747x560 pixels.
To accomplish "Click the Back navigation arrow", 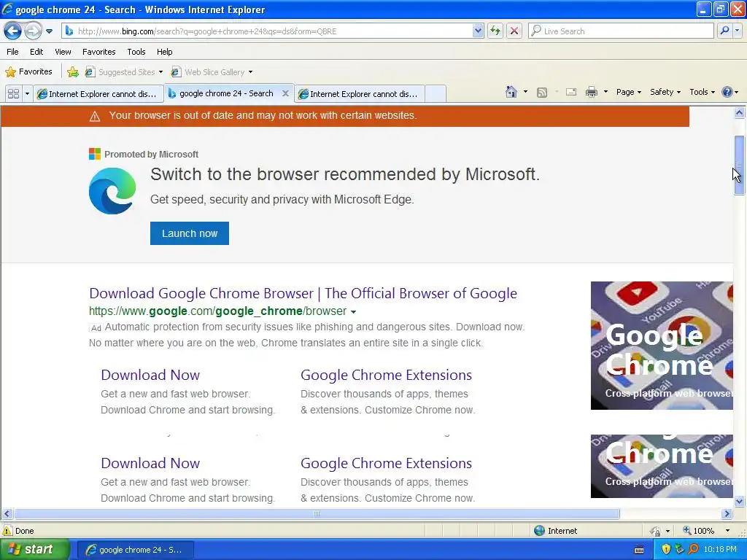I will click(x=13, y=31).
